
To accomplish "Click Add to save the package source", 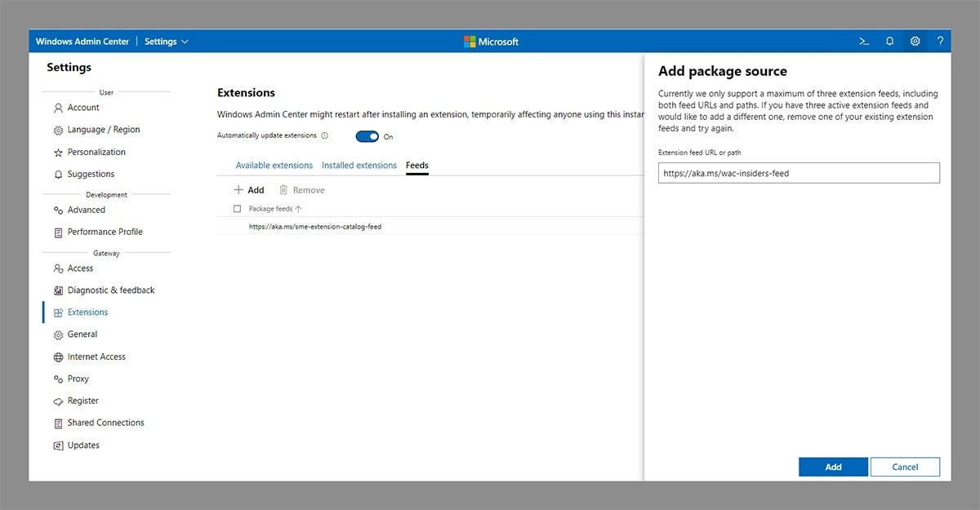I will click(833, 467).
